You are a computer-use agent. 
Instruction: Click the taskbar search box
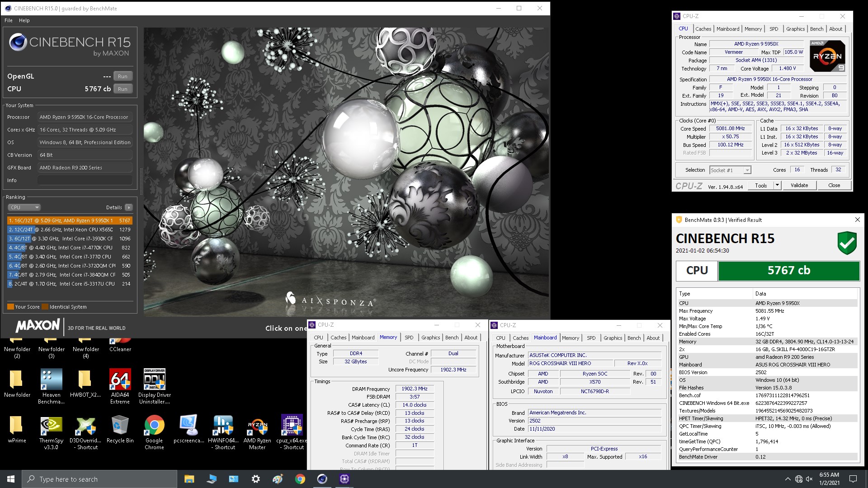[99, 479]
